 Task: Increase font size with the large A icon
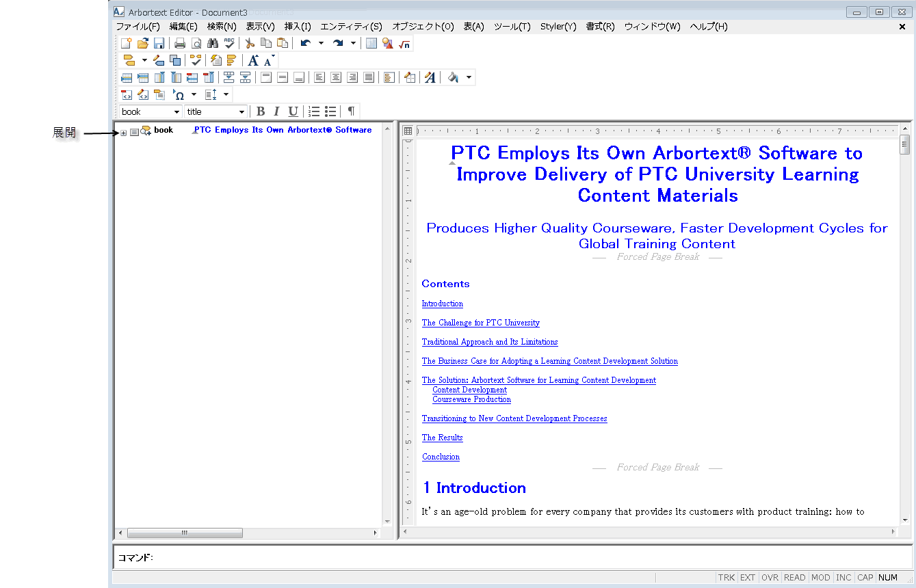click(253, 60)
